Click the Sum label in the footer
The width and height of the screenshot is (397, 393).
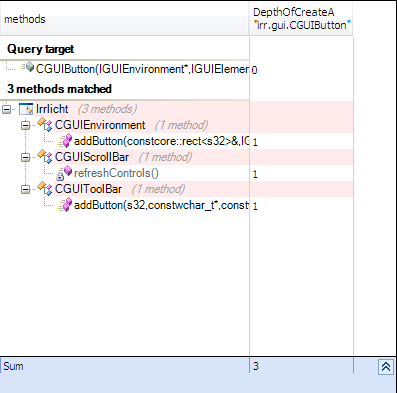[x=13, y=366]
